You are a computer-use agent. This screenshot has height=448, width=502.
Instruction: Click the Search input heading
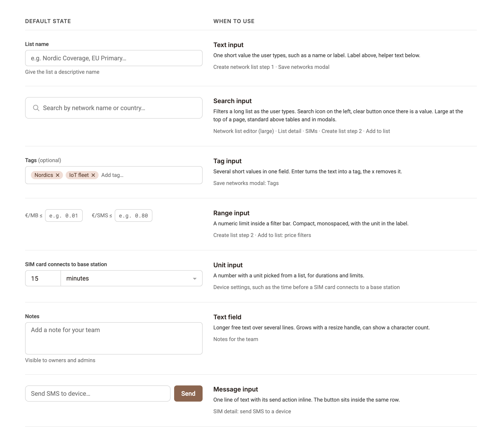click(x=232, y=101)
